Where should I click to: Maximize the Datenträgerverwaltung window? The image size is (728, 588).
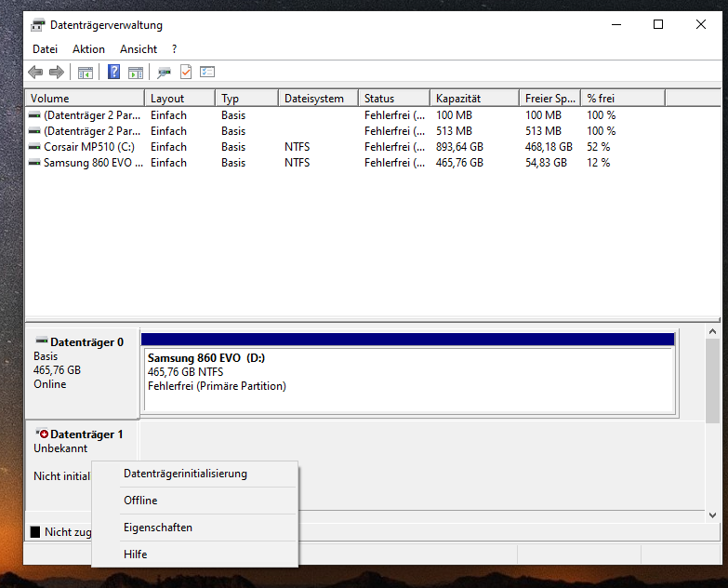(x=658, y=24)
